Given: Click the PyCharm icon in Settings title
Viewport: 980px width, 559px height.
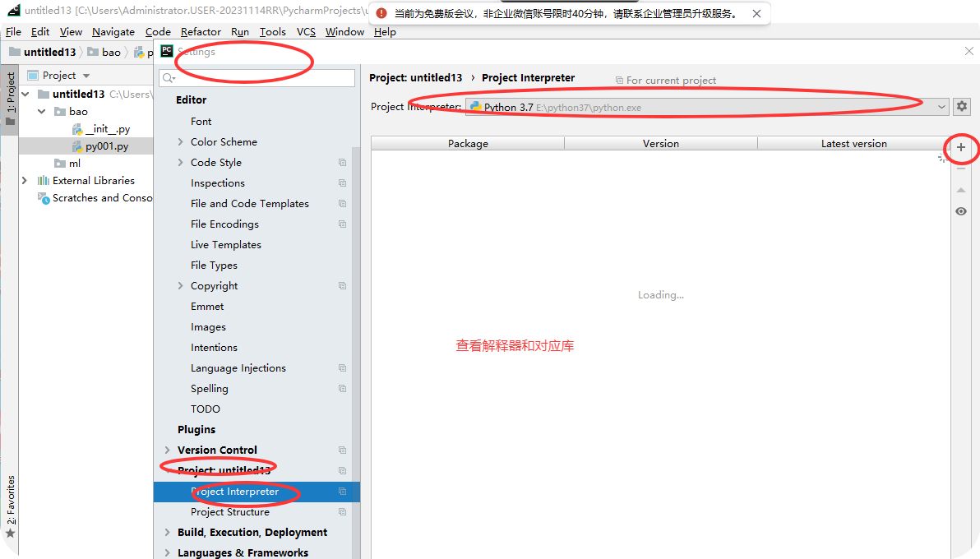Looking at the screenshot, I should coord(167,51).
